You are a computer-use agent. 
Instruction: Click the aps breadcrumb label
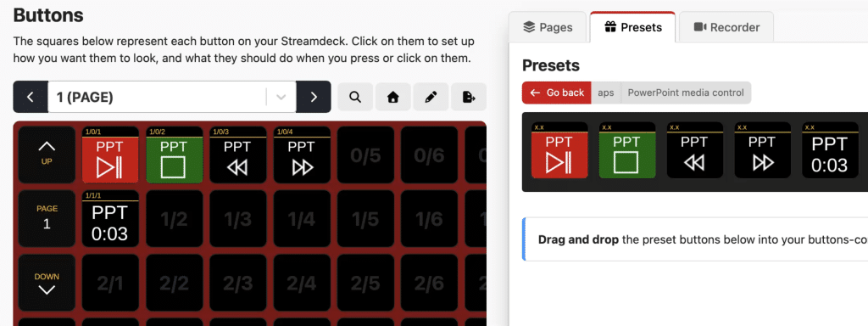pos(606,93)
